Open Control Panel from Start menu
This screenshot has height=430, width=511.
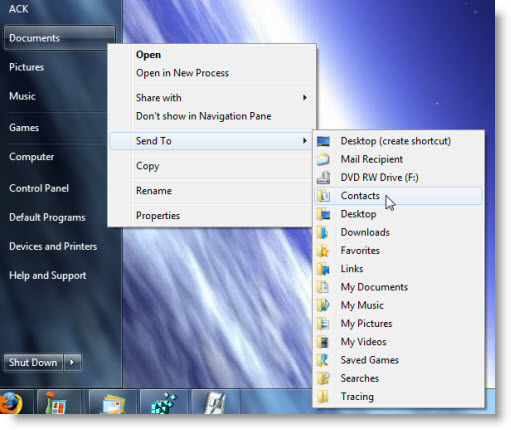pyautogui.click(x=39, y=188)
